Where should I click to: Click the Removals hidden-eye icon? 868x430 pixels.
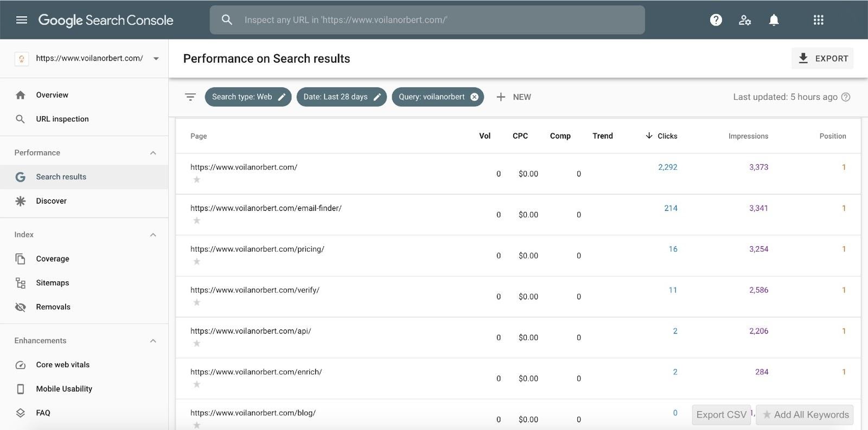click(x=21, y=307)
